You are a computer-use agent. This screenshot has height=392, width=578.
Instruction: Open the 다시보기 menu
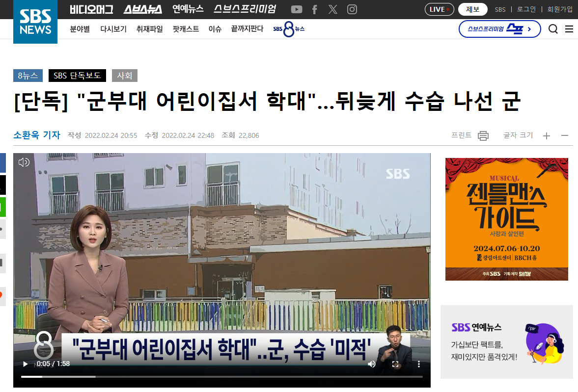pos(113,29)
